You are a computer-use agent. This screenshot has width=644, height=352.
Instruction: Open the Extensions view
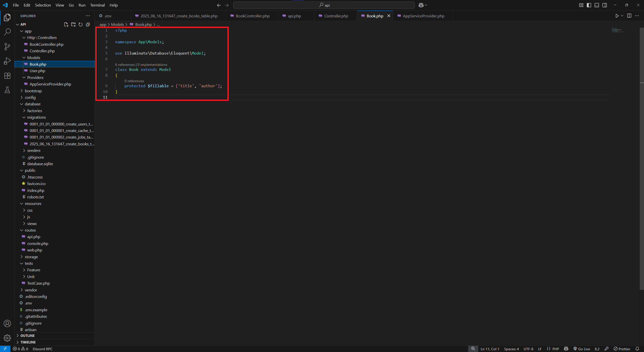[x=7, y=75]
